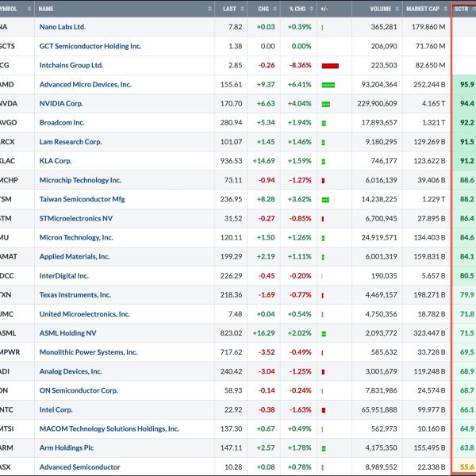The width and height of the screenshot is (476, 476).
Task: Click the sort arrows in NAME header
Action: tap(209, 10)
